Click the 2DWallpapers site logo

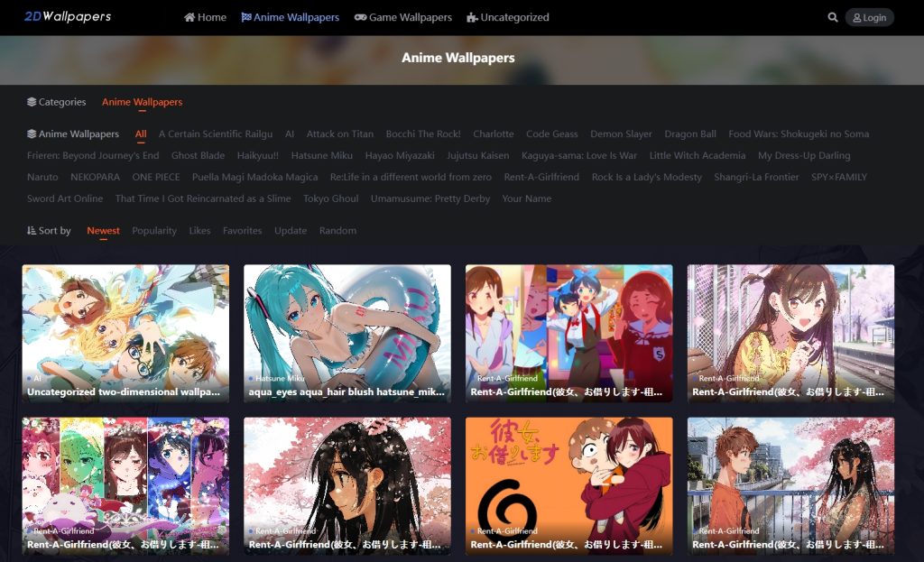click(68, 16)
